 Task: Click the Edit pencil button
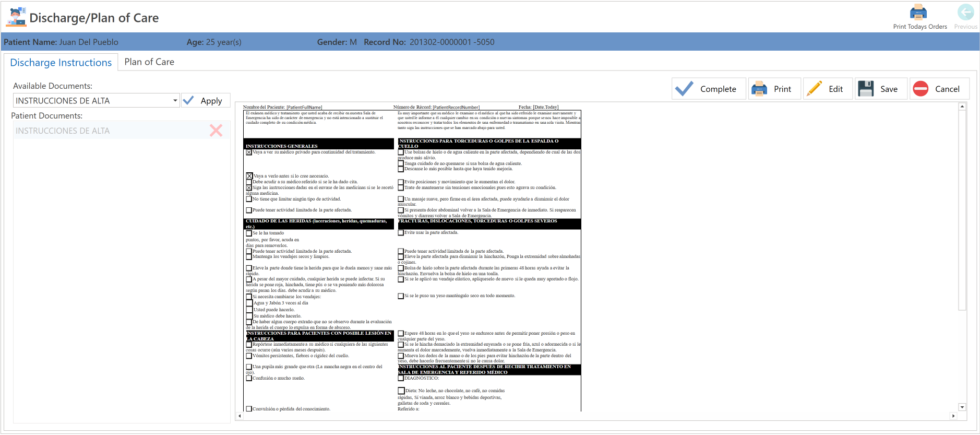click(x=828, y=89)
